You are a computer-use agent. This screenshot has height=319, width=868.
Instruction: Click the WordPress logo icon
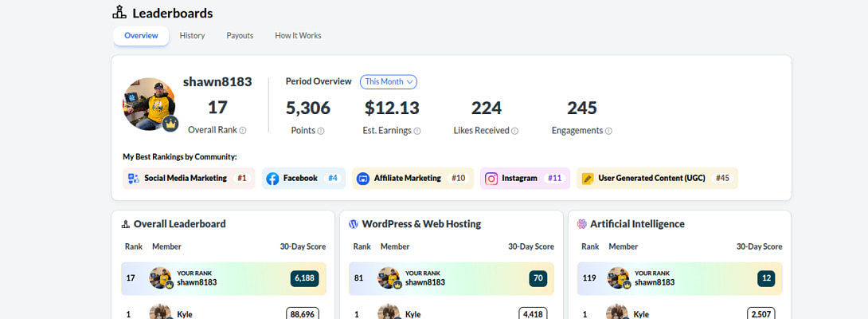point(354,224)
